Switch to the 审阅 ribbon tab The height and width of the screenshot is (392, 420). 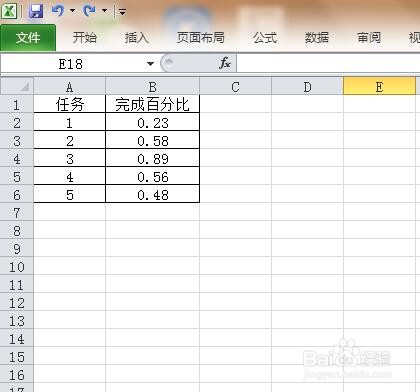(x=369, y=37)
